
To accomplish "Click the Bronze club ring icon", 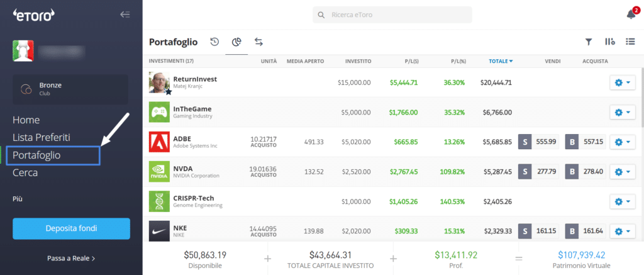I will [26, 89].
